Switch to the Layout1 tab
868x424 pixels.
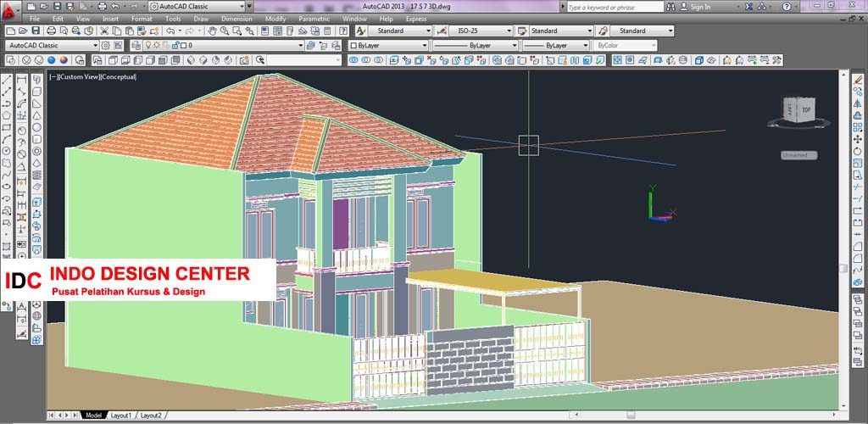click(x=120, y=416)
